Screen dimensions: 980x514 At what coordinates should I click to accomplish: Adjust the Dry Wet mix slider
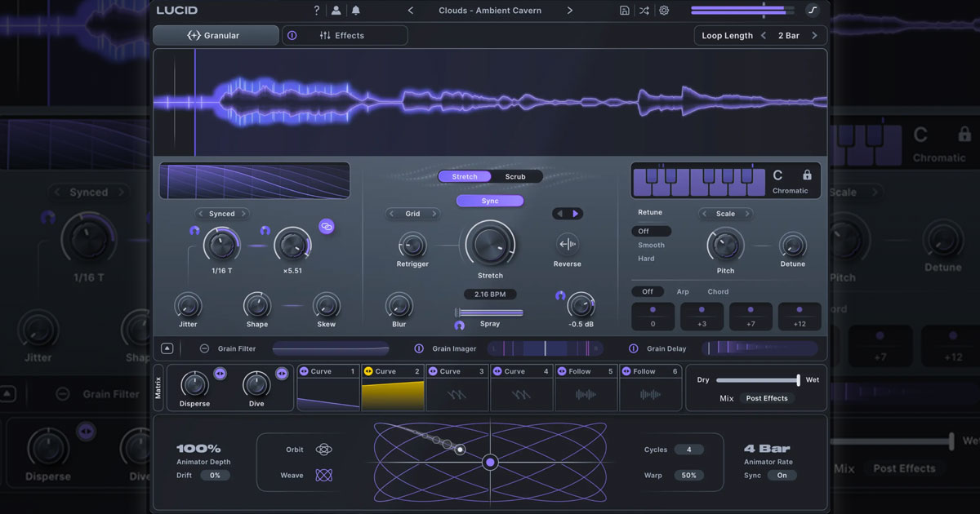[x=758, y=380]
